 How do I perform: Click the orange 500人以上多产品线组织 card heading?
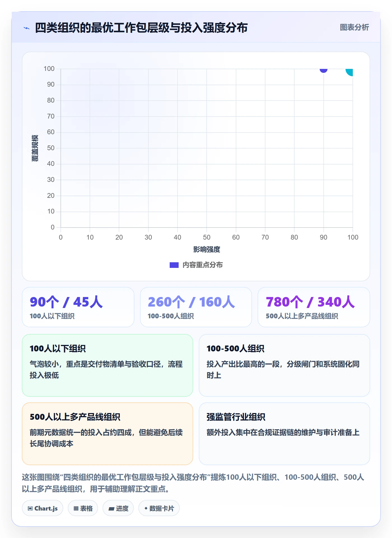pyautogui.click(x=75, y=417)
